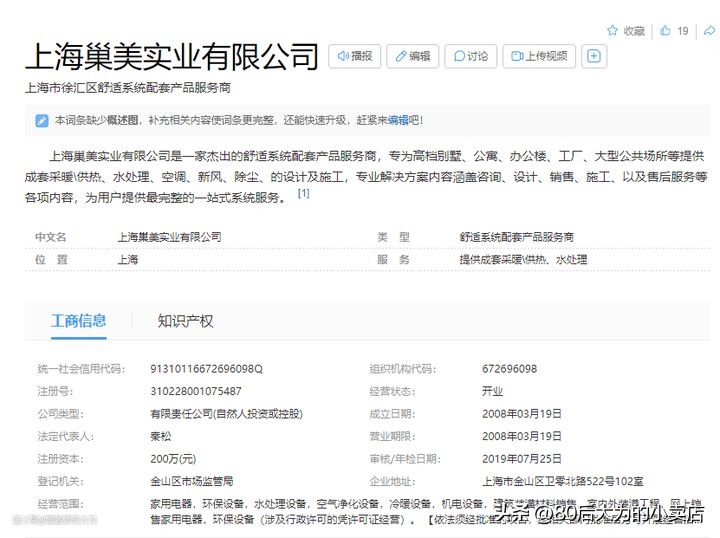The image size is (720, 538).
Task: Click the 中文名 value in the info table
Action: click(x=169, y=237)
